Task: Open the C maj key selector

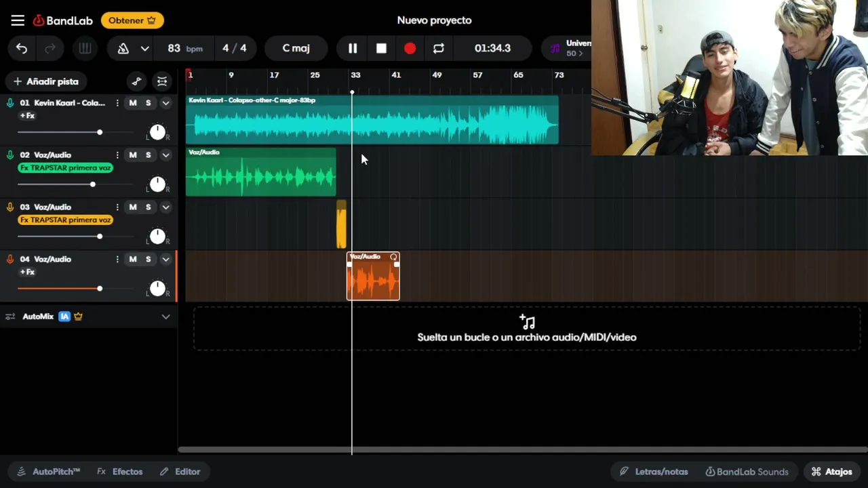Action: [296, 48]
